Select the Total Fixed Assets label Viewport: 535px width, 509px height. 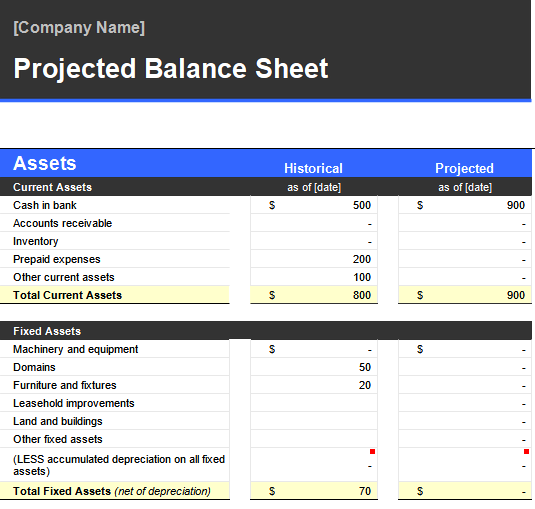click(112, 491)
